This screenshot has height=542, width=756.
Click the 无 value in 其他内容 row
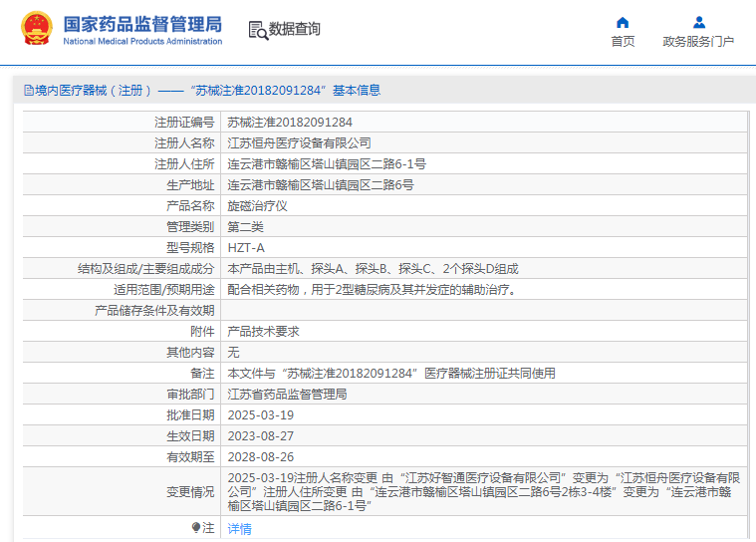pos(233,353)
